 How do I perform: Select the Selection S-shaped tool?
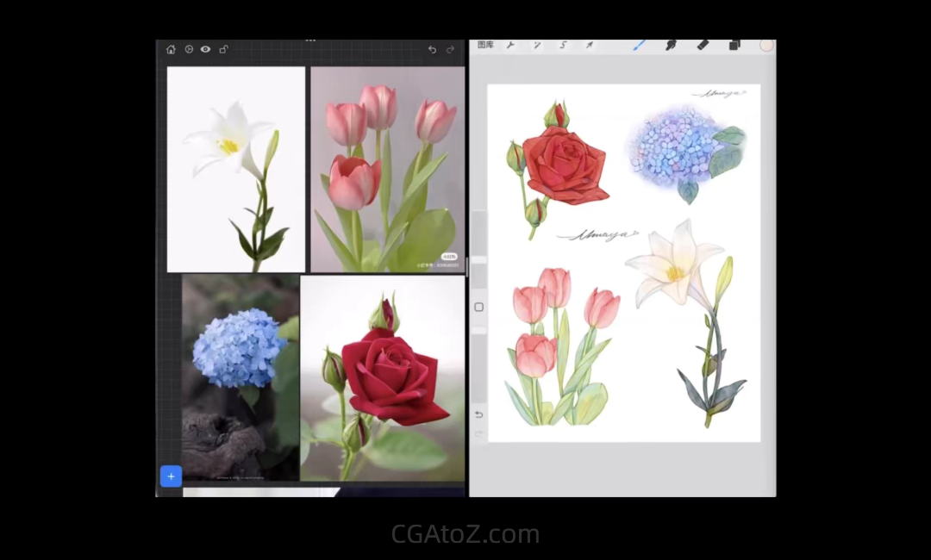[x=563, y=45]
